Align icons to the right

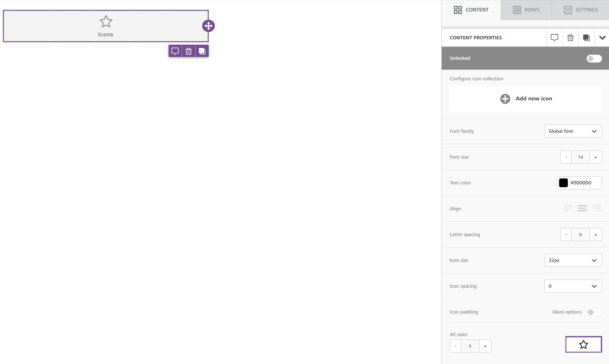(597, 208)
